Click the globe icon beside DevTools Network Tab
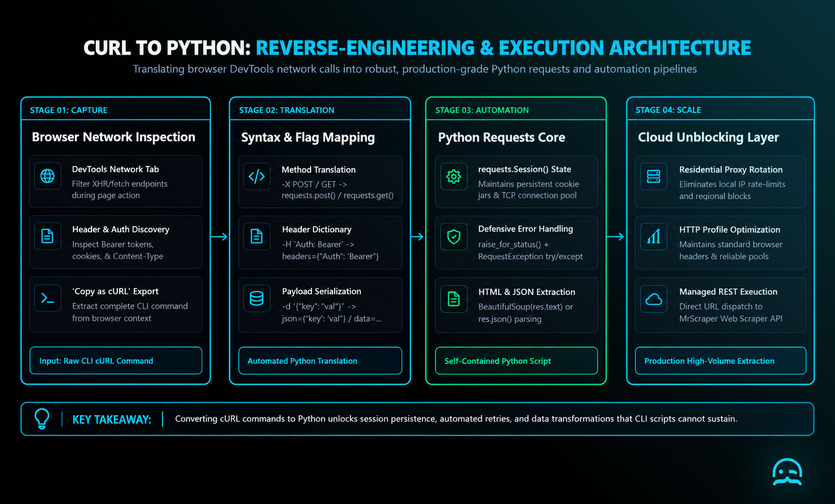Viewport: 835px width, 504px height. pyautogui.click(x=47, y=176)
